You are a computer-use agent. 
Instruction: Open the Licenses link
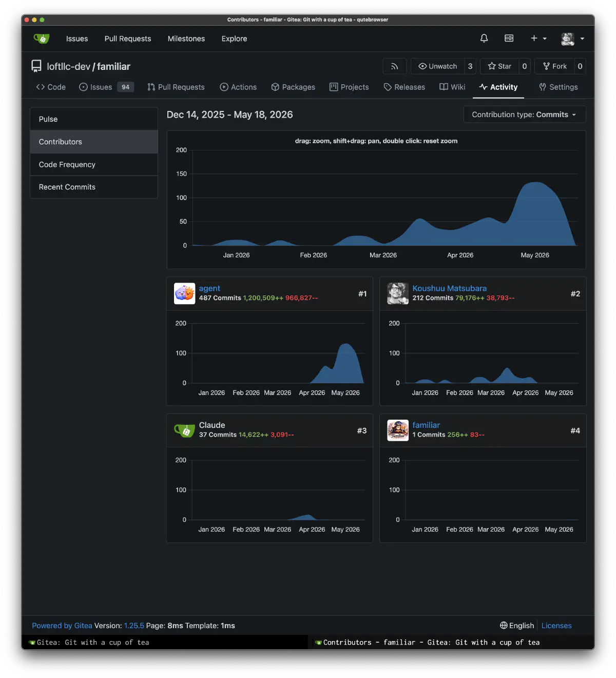tap(556, 626)
